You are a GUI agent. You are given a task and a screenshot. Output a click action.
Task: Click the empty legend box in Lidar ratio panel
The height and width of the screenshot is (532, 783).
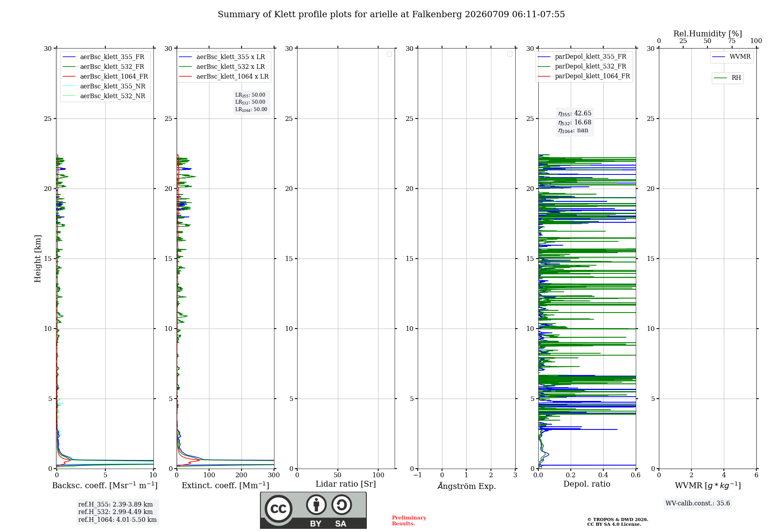389,54
